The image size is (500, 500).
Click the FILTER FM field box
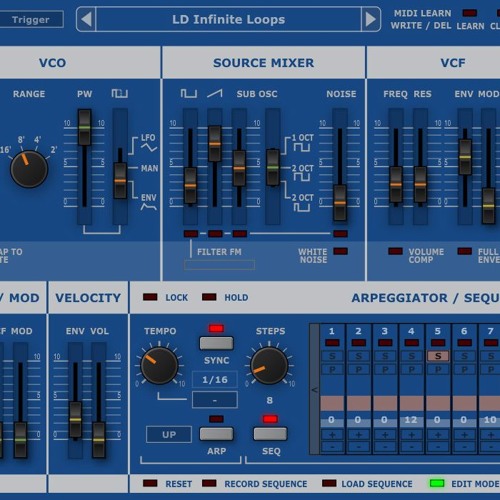tap(220, 265)
